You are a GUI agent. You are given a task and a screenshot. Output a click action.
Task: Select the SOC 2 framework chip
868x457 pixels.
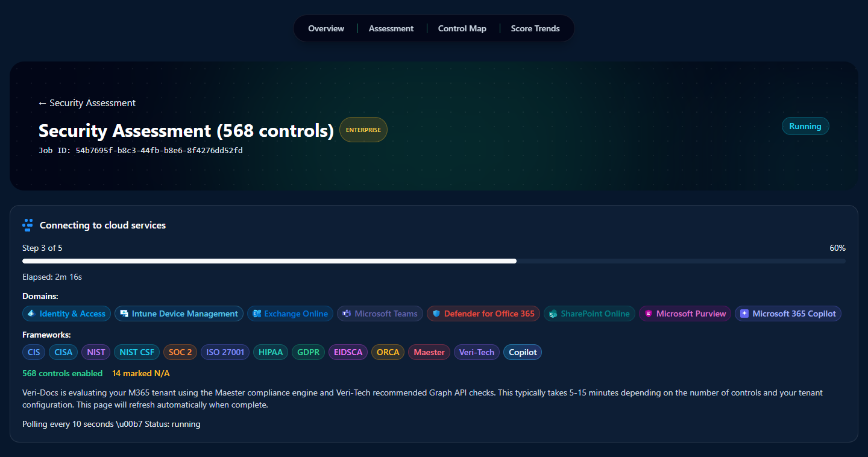180,352
